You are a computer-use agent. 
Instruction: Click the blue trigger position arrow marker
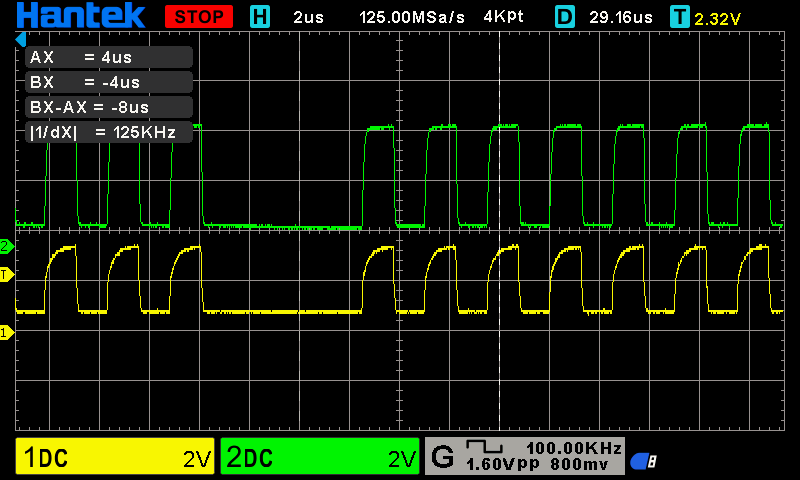pyautogui.click(x=20, y=39)
